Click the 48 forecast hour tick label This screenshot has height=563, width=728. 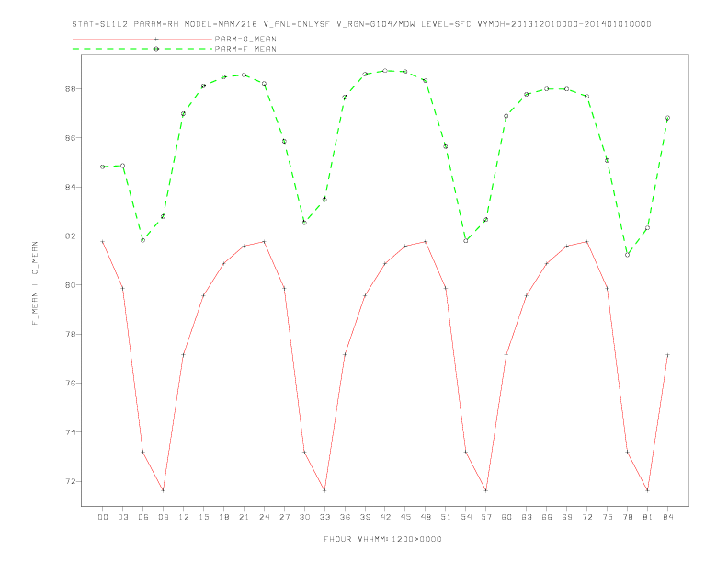(x=426, y=517)
